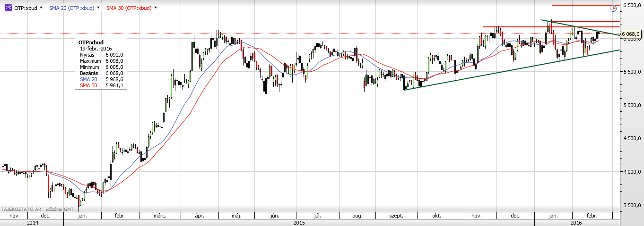Select the descending green resistance trendline
The width and height of the screenshot is (644, 226).
pyautogui.click(x=581, y=27)
